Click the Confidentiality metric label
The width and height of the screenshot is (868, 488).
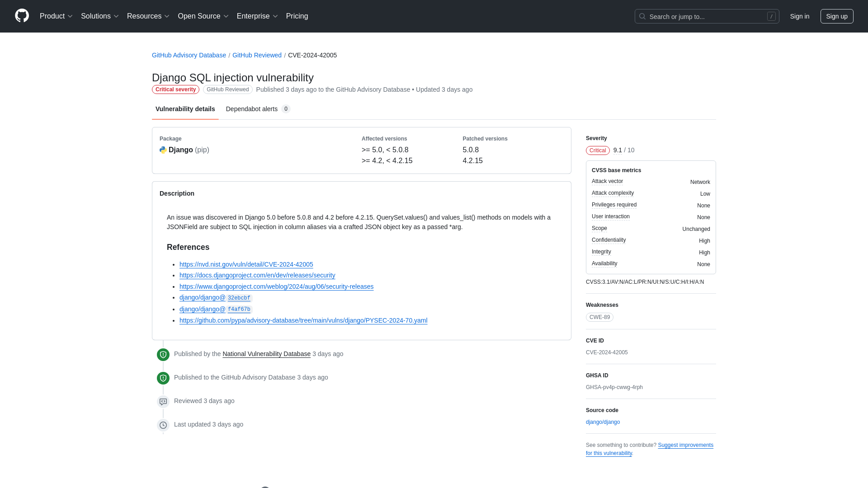609,240
